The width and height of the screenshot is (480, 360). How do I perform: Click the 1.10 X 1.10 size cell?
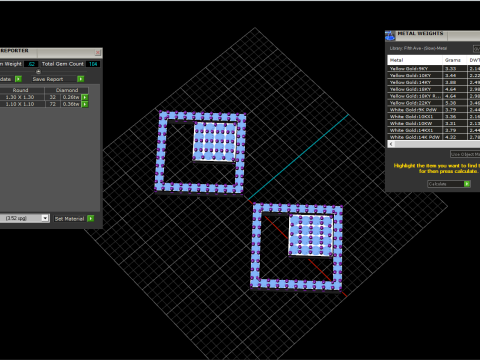(x=20, y=104)
